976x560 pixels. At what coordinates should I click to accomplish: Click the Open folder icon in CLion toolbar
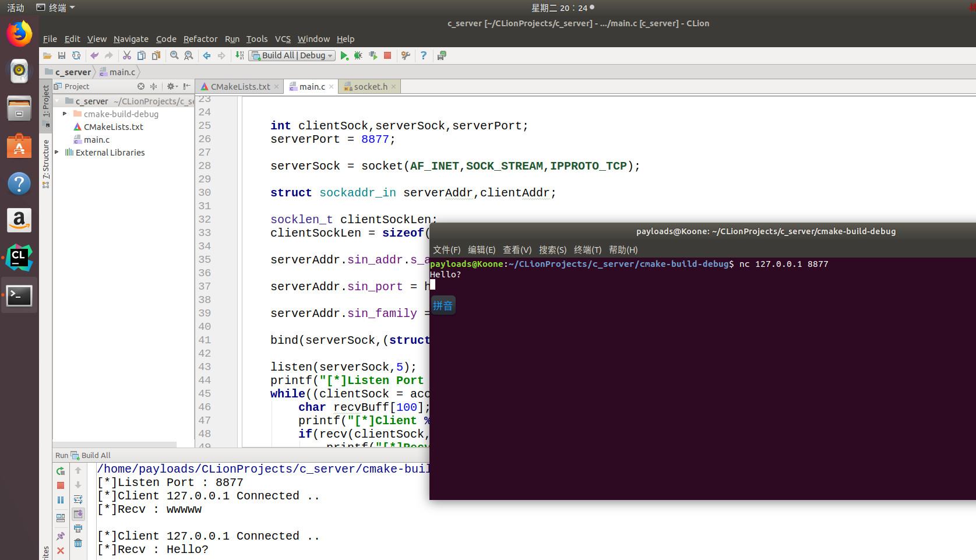(x=47, y=55)
